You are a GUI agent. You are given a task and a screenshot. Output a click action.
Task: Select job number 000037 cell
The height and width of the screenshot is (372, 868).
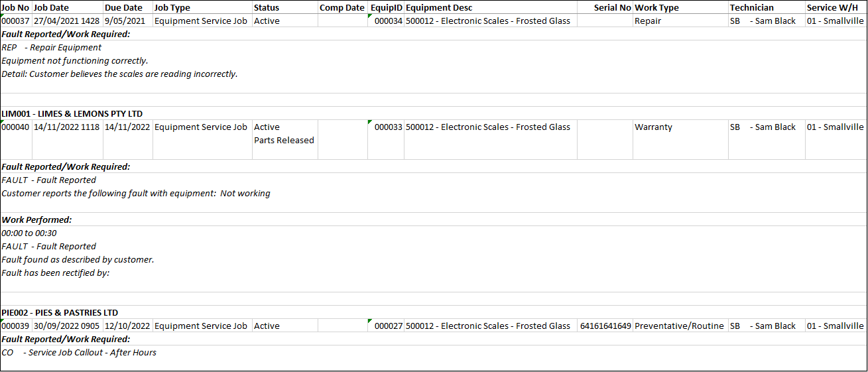point(16,21)
